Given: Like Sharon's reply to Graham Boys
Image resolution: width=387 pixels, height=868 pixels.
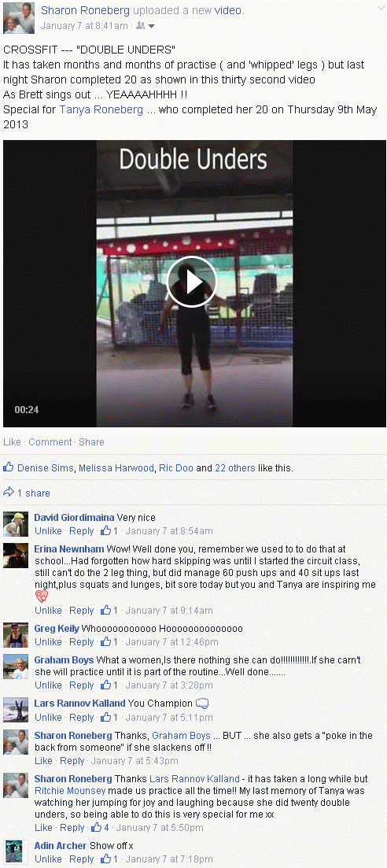Looking at the screenshot, I should click(43, 760).
